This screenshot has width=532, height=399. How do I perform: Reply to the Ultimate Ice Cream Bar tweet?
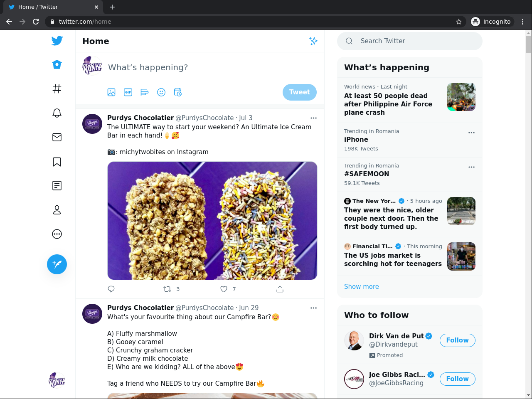tap(111, 289)
